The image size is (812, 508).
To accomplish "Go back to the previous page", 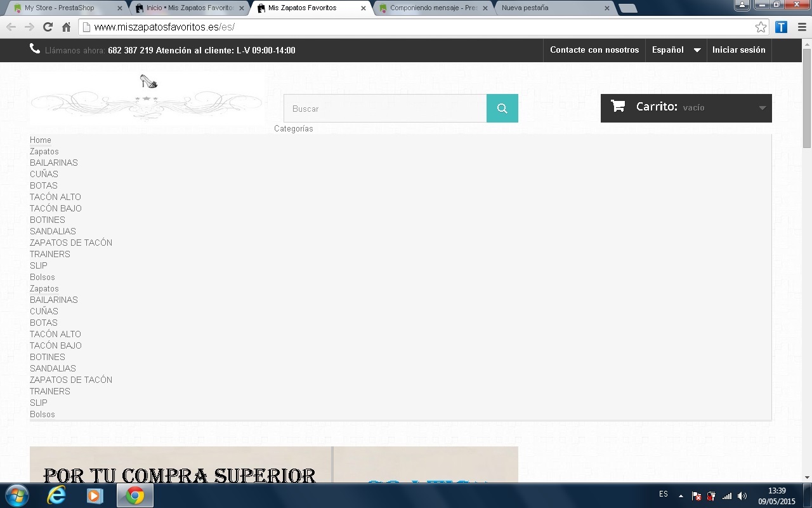I will coord(11,27).
